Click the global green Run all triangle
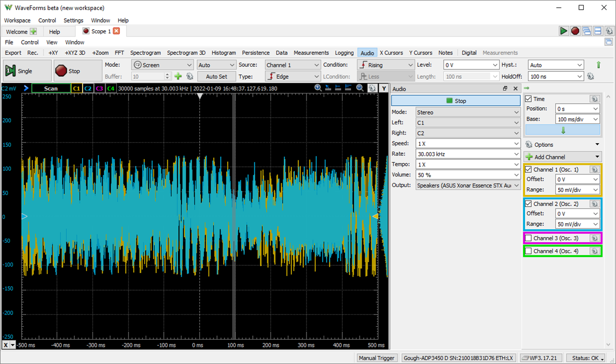This screenshot has height=364, width=616. point(563,31)
